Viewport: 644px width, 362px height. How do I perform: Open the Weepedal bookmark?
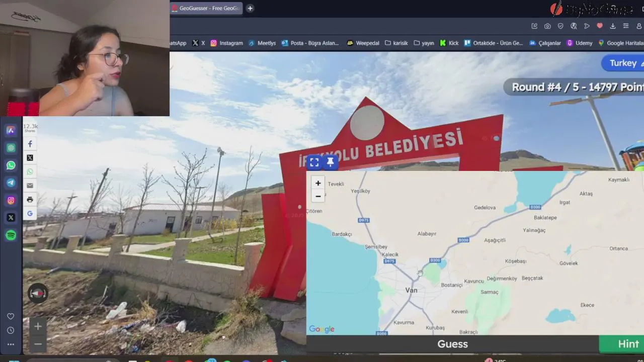tap(363, 43)
